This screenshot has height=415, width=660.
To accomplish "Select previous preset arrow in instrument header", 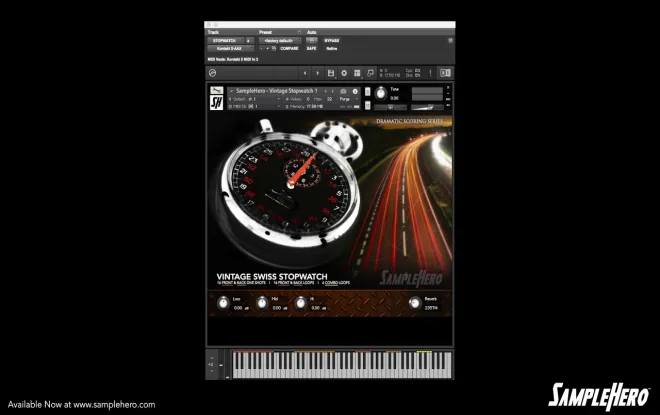I will (x=325, y=91).
